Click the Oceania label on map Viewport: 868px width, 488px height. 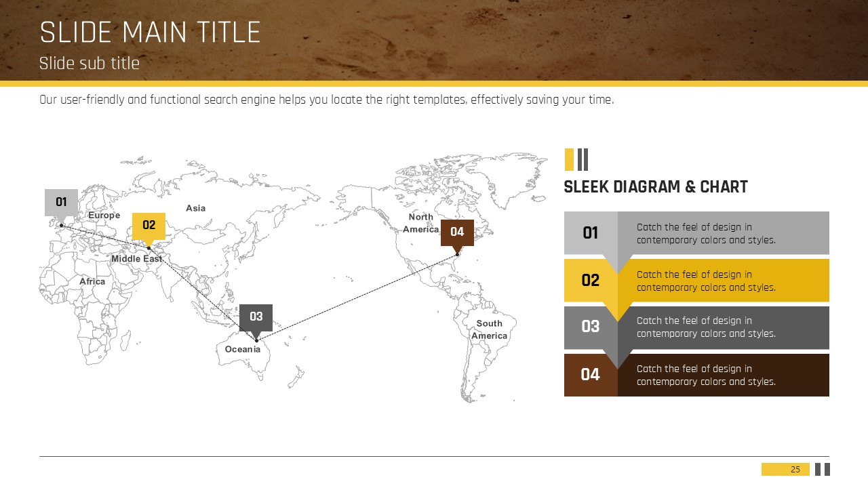(243, 349)
